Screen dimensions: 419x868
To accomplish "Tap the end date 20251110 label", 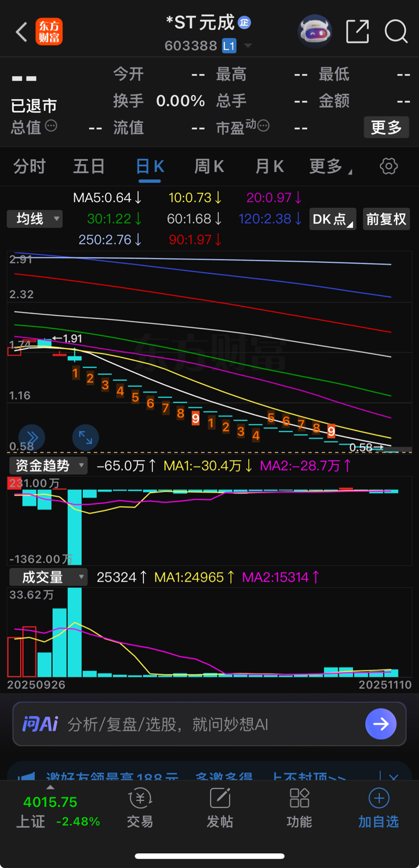I will tap(385, 685).
